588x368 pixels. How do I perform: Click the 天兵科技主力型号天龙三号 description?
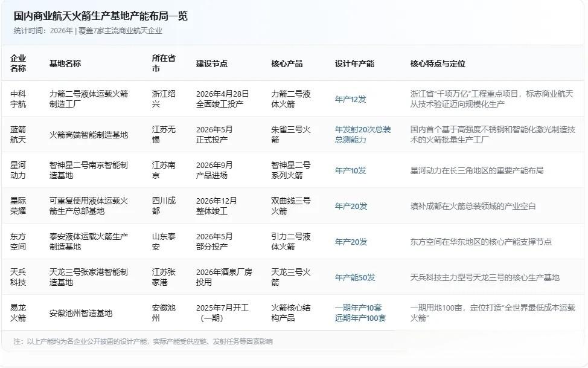[485, 277]
